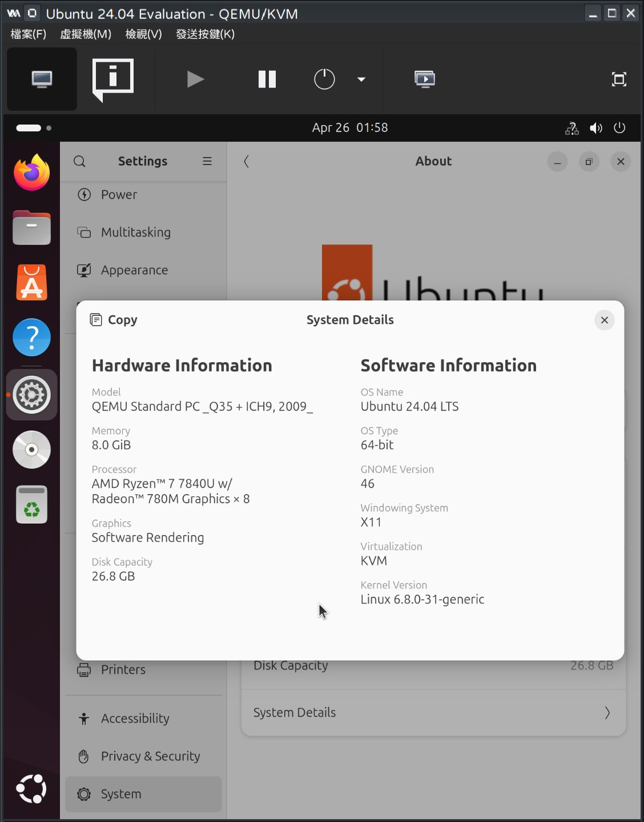
Task: Click the volume icon in top bar
Action: (x=595, y=128)
